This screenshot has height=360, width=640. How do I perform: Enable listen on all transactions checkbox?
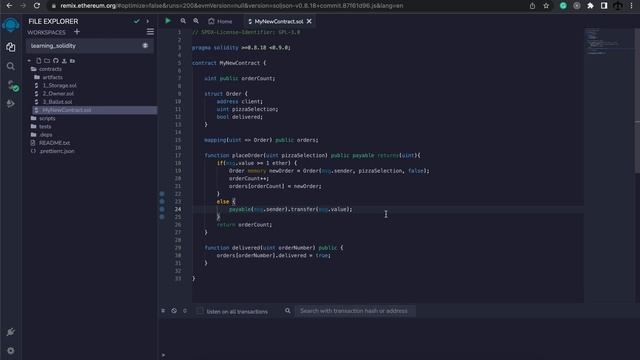point(200,311)
